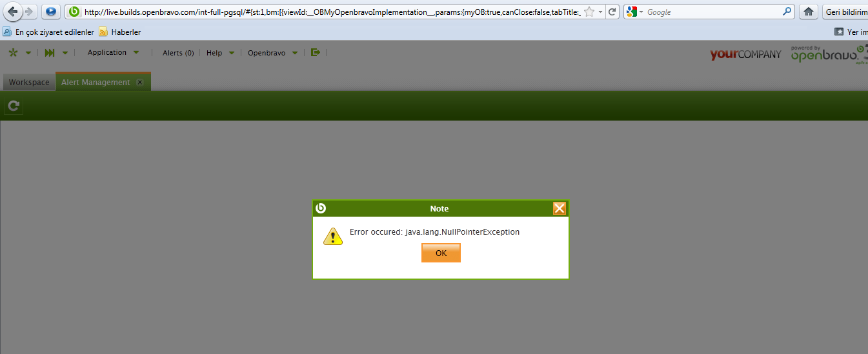Click the URL address bar
The image size is (868, 354).
(332, 12)
